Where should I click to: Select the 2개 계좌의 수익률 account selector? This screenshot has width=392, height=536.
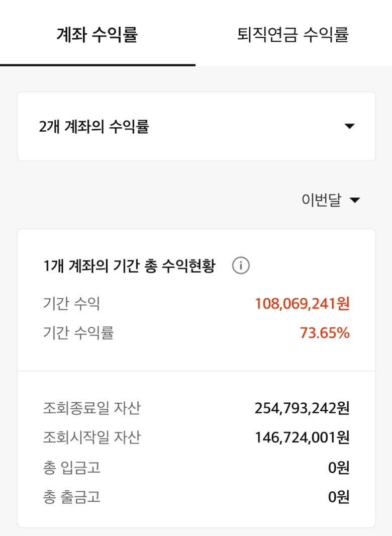(197, 126)
